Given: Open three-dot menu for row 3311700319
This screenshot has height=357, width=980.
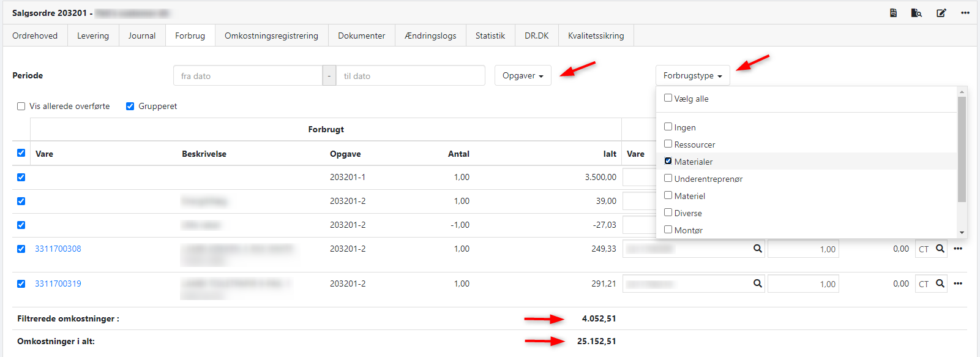Looking at the screenshot, I should 958,284.
